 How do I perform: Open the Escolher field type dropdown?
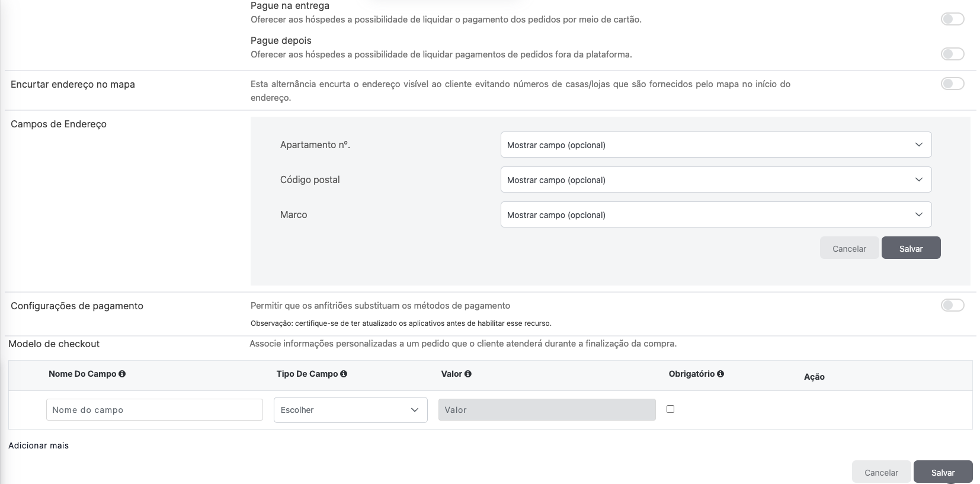point(350,410)
